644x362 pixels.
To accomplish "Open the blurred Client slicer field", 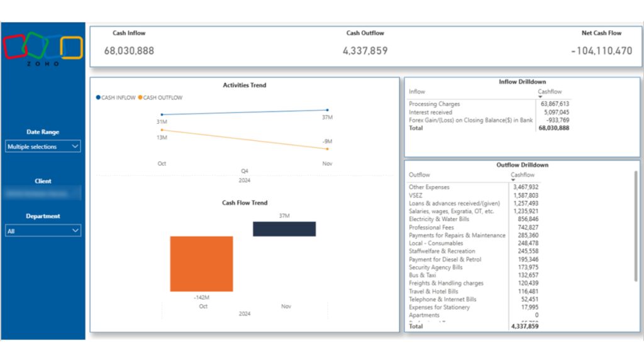I will [x=43, y=194].
